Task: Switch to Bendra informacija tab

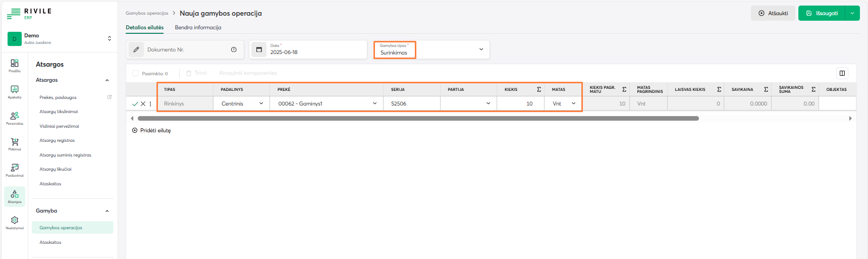Action: [x=198, y=28]
